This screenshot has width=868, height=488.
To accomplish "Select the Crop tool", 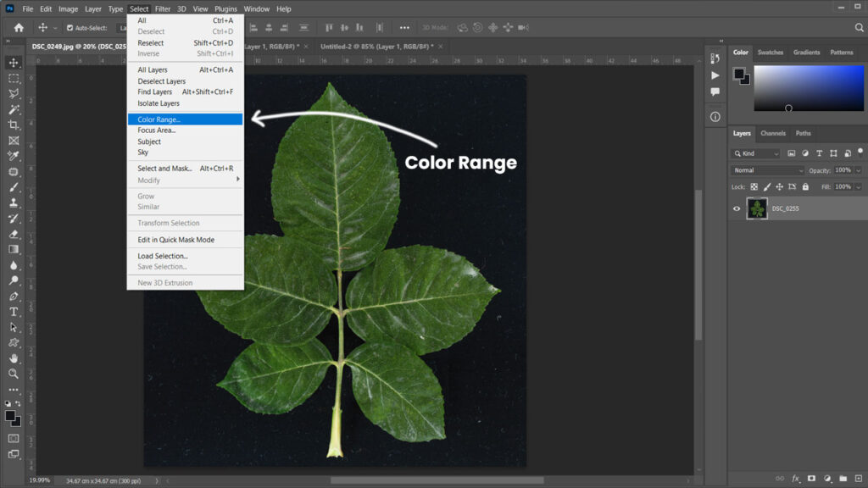I will [x=12, y=125].
